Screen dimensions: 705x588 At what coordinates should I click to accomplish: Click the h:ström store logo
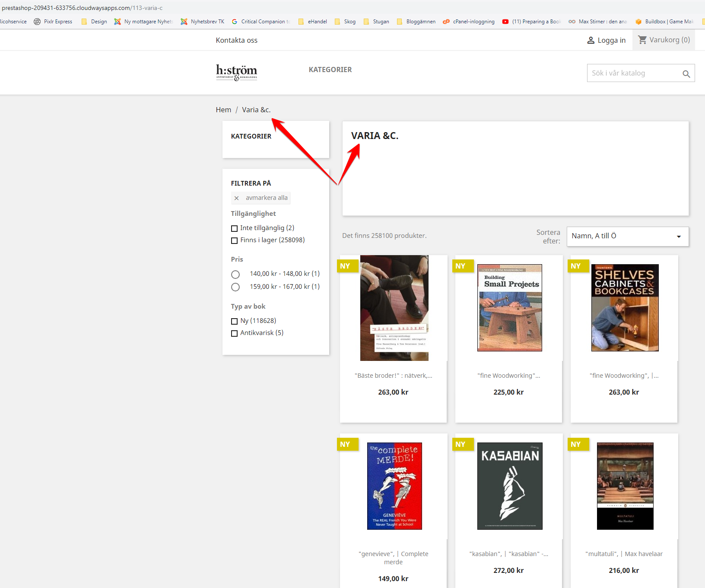(237, 73)
